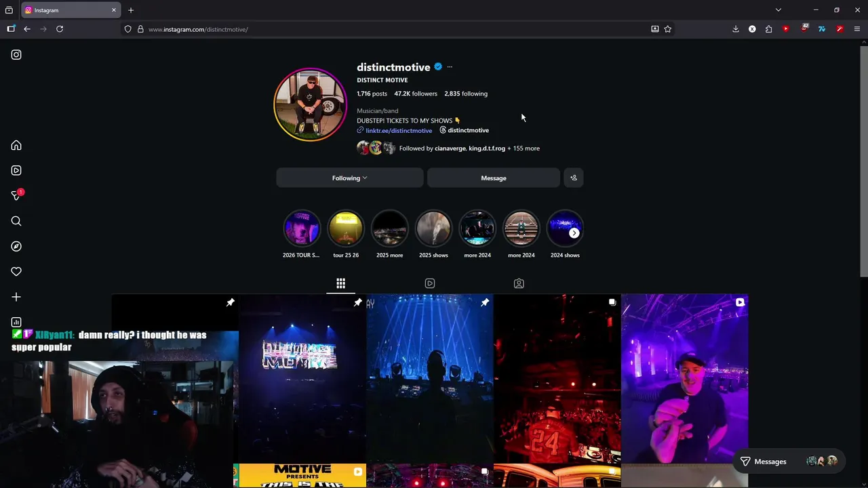The image size is (868, 488).
Task: Show next highlights arrow
Action: [574, 233]
